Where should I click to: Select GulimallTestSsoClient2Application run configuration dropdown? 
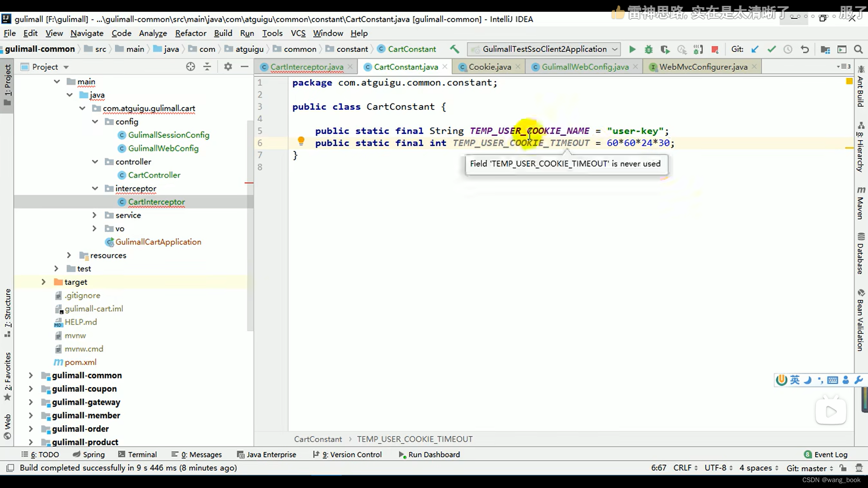(x=548, y=49)
